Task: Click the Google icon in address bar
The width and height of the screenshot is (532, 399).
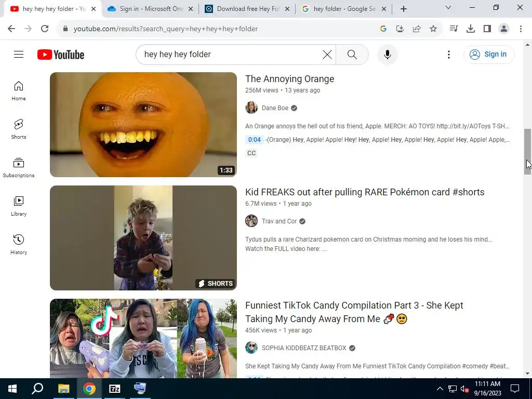Action: (x=383, y=29)
